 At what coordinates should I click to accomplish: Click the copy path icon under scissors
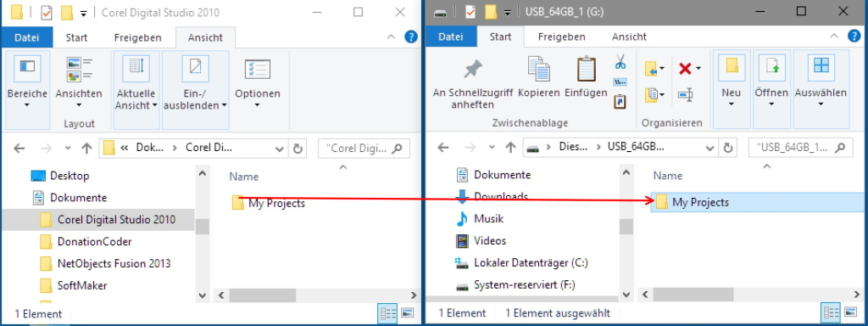click(x=620, y=82)
